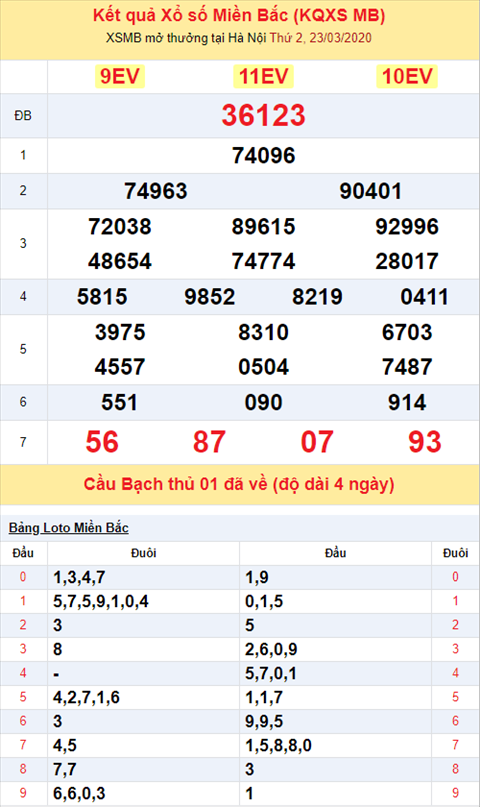
Task: Click sixth prize number 551
Action: 120,402
